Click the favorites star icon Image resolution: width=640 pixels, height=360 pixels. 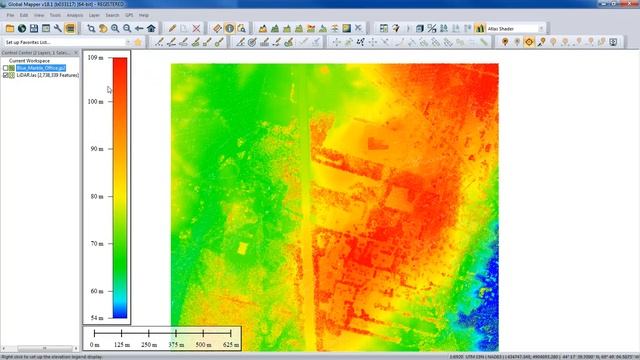(x=138, y=42)
